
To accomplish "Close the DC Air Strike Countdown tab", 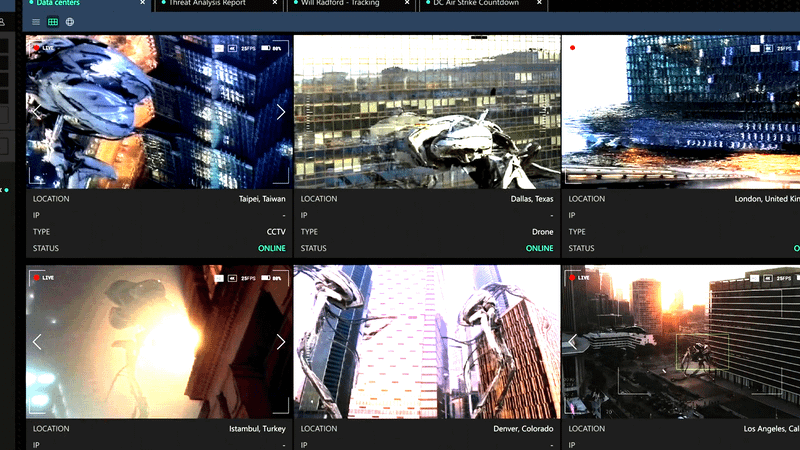I will pyautogui.click(x=539, y=3).
